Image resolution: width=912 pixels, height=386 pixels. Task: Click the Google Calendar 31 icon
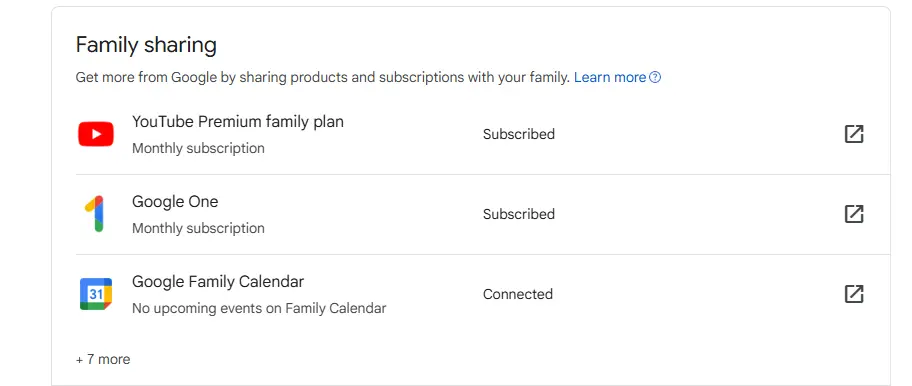tap(96, 294)
